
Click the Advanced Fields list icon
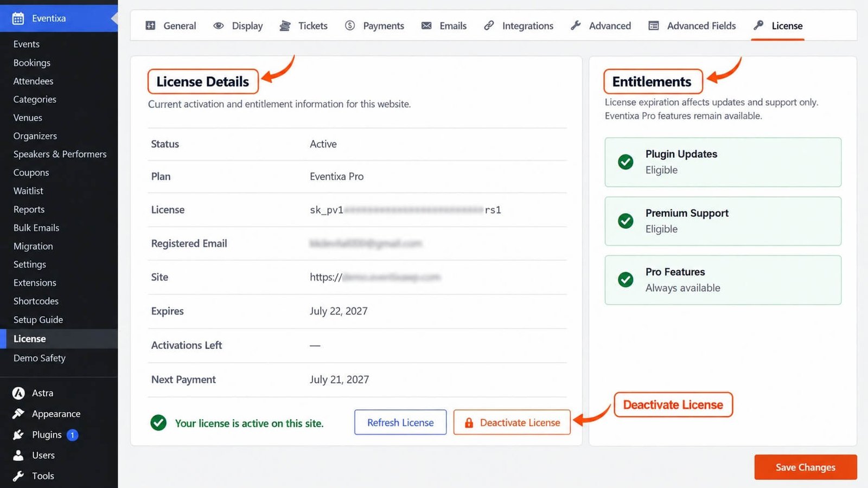coord(654,25)
